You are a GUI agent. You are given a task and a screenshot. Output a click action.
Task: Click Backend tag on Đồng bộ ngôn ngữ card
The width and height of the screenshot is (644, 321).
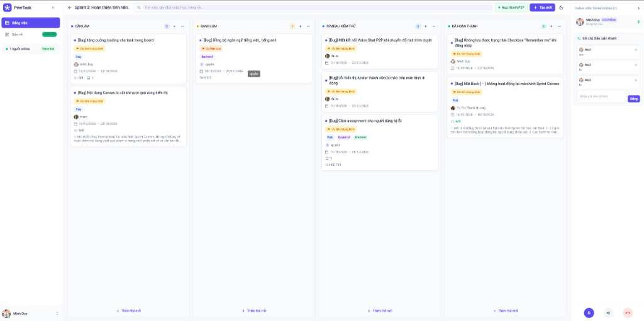pyautogui.click(x=208, y=57)
